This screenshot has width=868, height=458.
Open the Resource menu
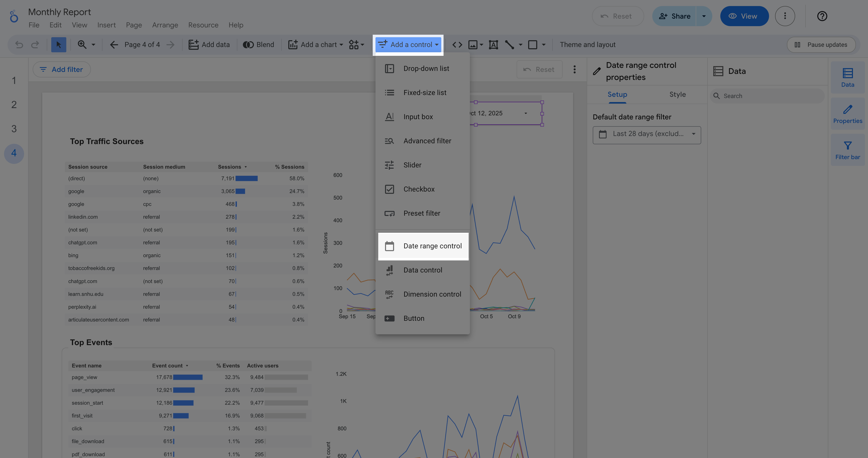(203, 25)
